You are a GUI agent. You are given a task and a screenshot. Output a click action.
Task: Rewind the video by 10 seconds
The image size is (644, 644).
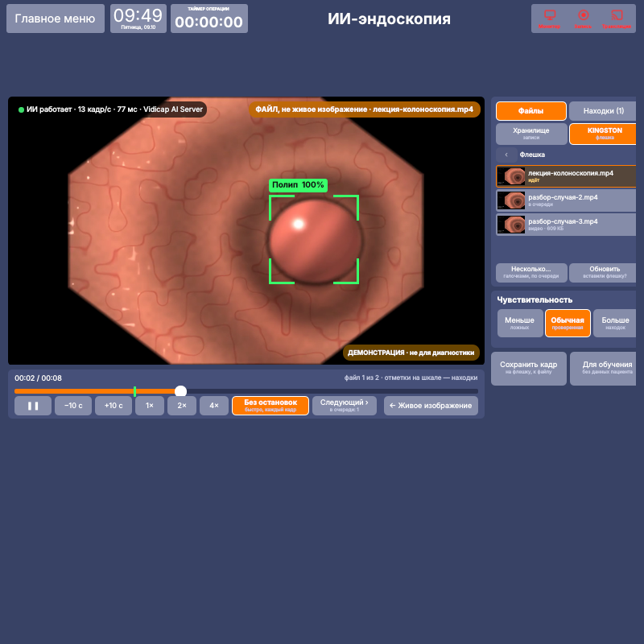tap(73, 406)
